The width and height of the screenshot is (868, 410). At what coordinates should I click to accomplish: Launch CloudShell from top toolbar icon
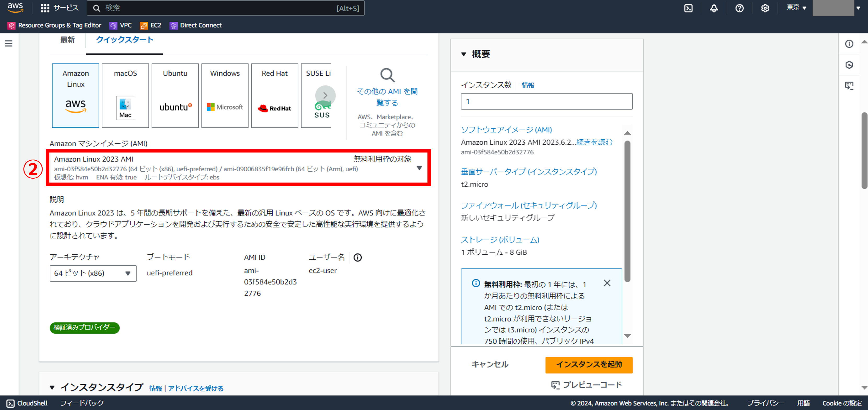coord(688,8)
